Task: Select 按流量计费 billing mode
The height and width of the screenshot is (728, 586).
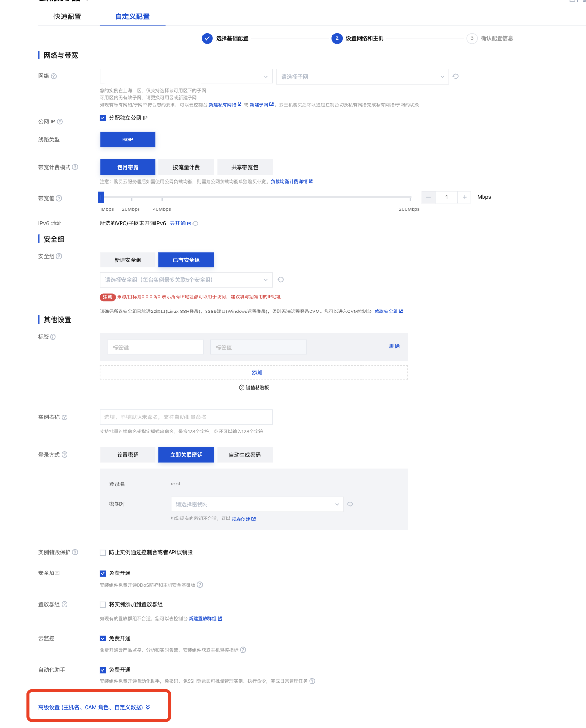Action: [x=186, y=167]
